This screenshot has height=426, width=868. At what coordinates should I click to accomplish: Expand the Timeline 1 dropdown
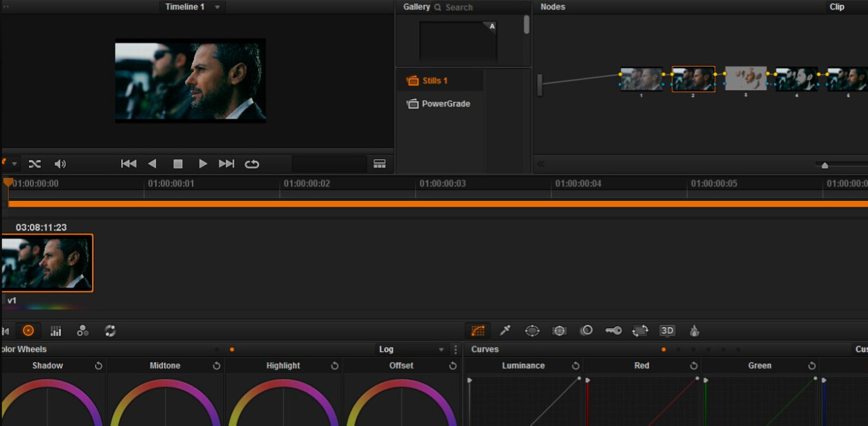pos(217,7)
